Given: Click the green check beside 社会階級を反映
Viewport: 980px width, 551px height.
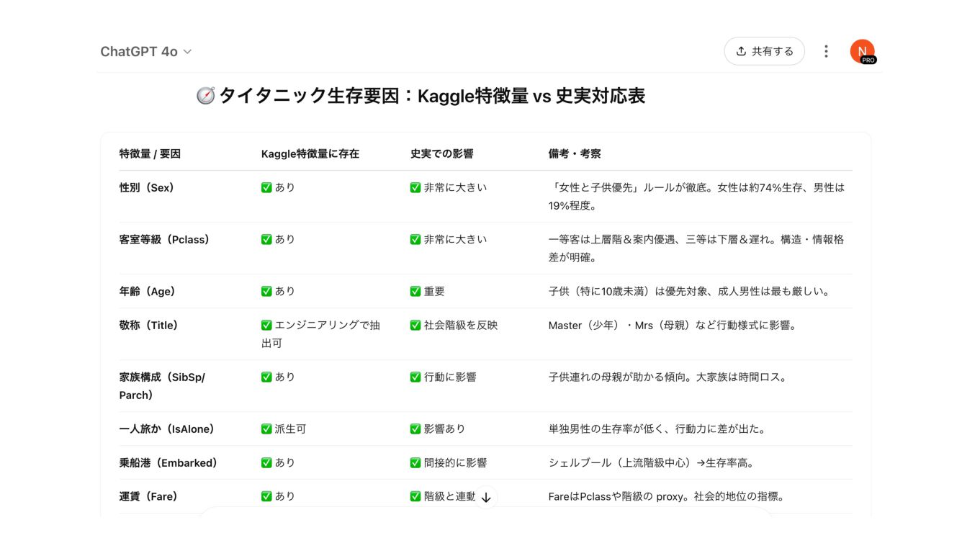Looking at the screenshot, I should point(415,325).
